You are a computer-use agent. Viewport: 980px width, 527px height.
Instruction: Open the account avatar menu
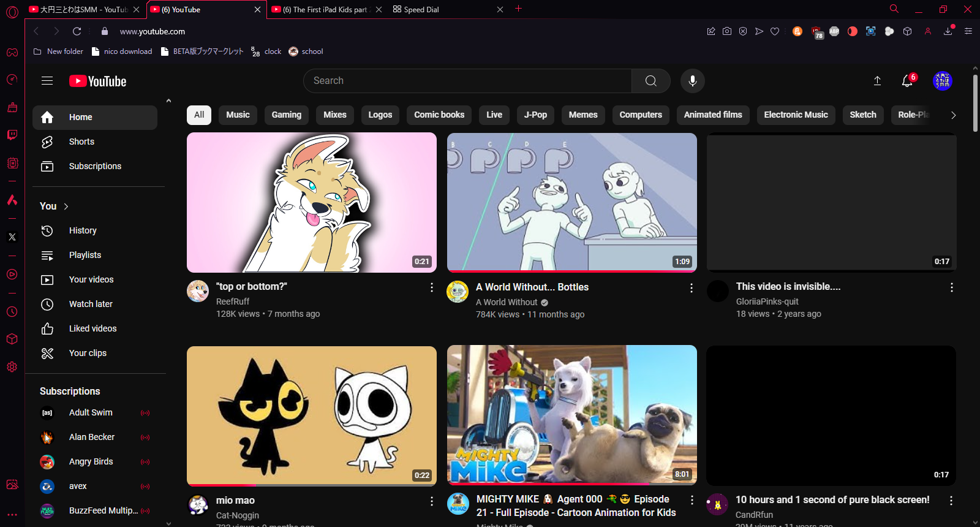[943, 81]
